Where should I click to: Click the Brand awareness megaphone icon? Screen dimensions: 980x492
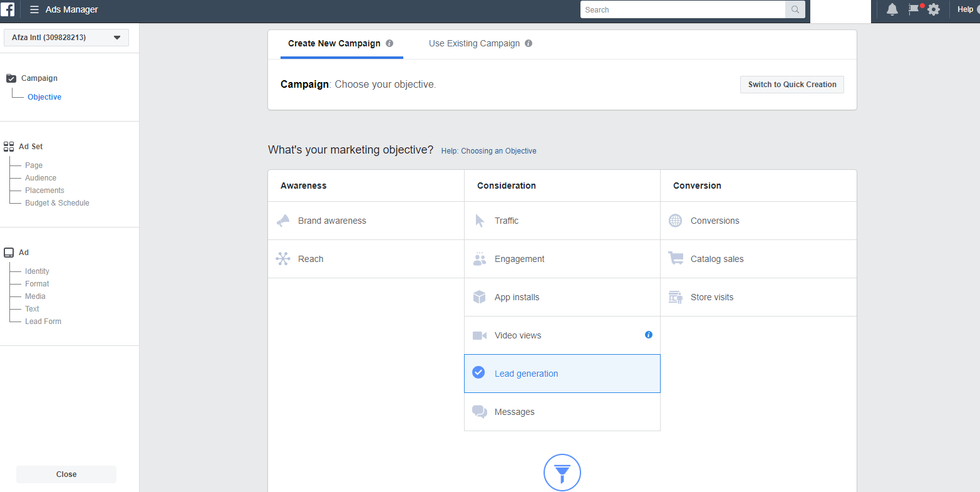(283, 221)
